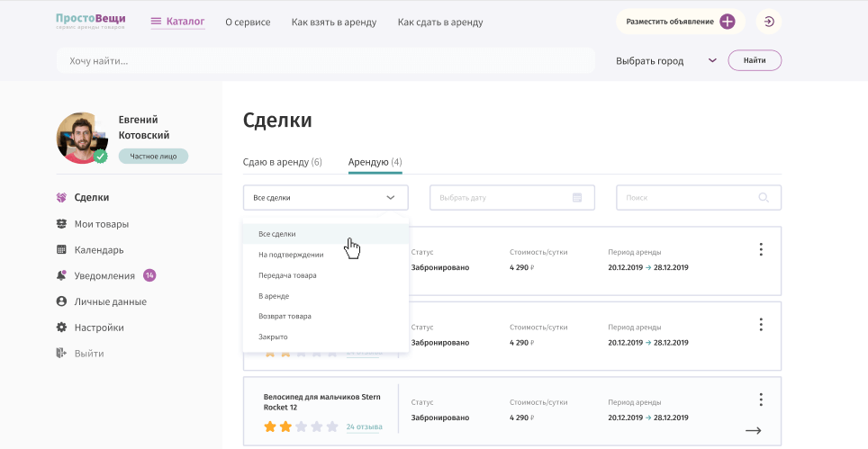Click the arrow icon on Велосипед Stern Rocket card

point(754,430)
